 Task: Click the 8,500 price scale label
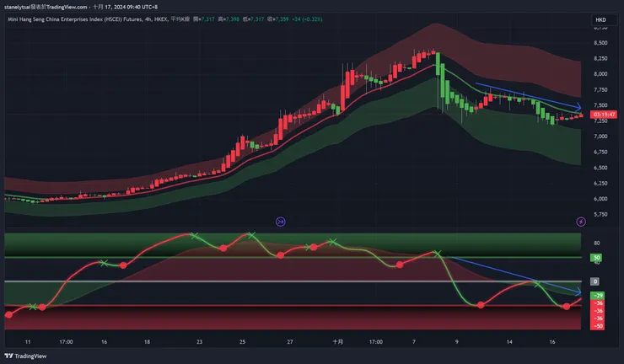pyautogui.click(x=600, y=43)
